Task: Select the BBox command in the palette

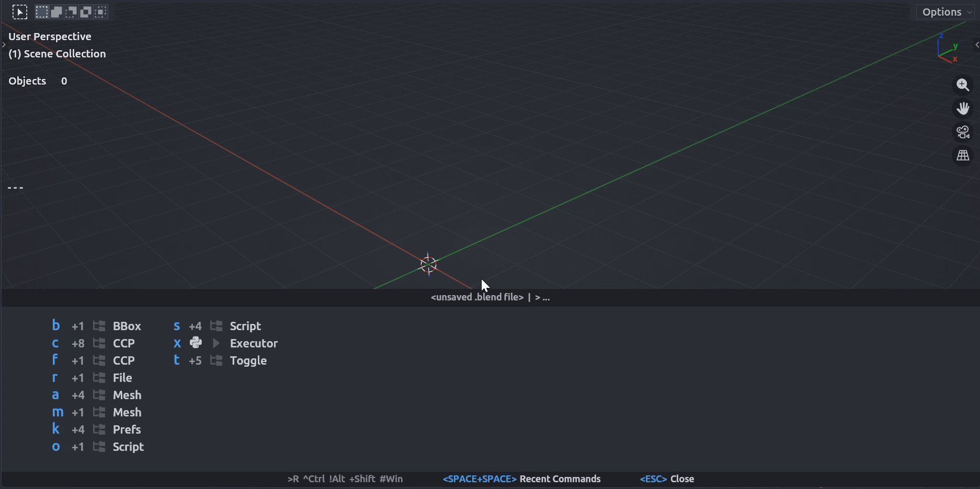Action: coord(127,325)
